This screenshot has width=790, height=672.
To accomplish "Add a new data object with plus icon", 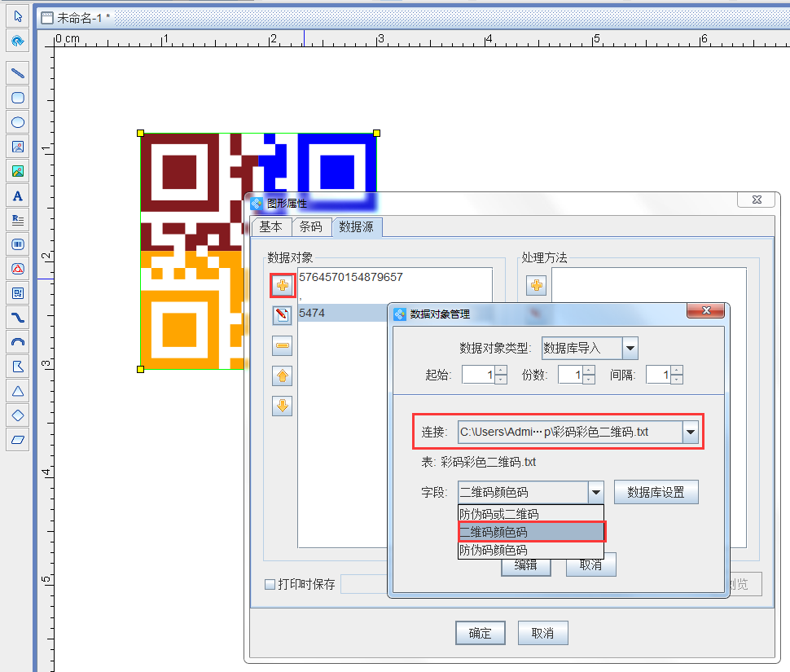I will pos(283,286).
